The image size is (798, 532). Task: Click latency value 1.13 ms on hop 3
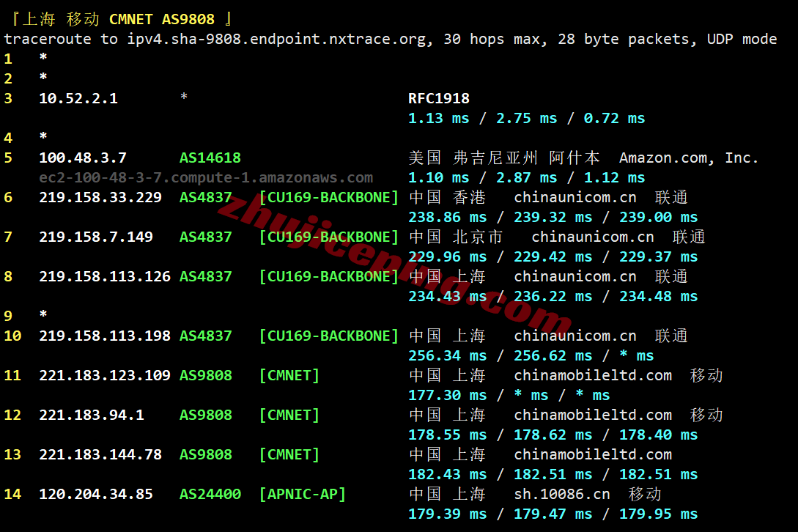click(439, 119)
